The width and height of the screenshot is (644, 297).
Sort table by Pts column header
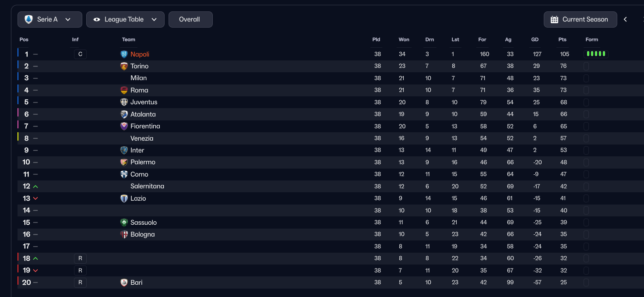pos(562,39)
